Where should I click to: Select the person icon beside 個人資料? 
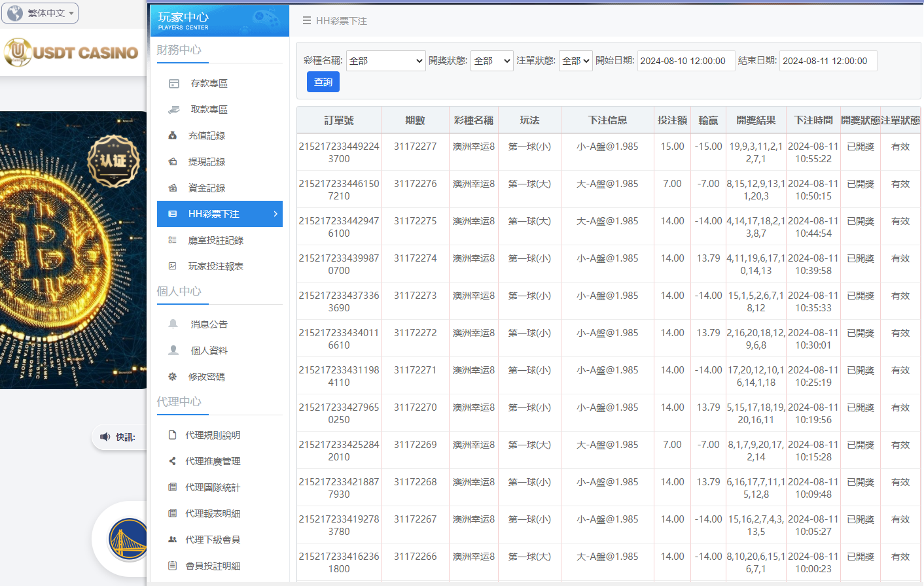click(x=172, y=350)
